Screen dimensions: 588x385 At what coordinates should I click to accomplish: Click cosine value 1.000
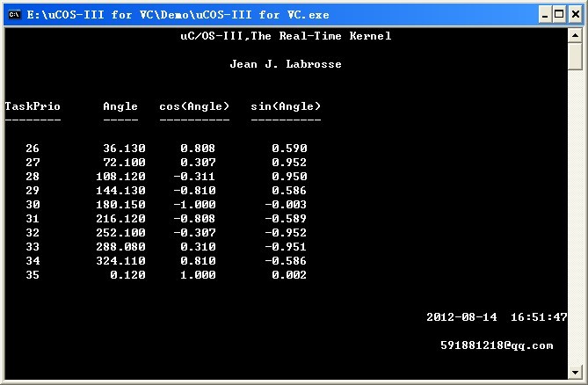[x=198, y=275]
